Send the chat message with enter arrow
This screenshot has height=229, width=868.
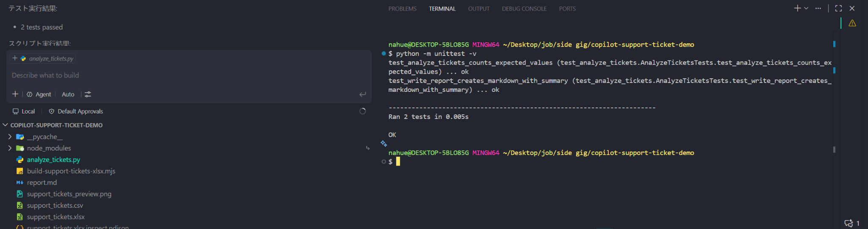click(362, 94)
